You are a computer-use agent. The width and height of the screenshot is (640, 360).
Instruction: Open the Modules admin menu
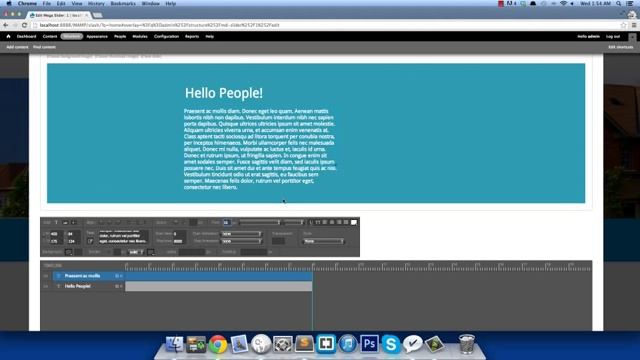(x=140, y=36)
